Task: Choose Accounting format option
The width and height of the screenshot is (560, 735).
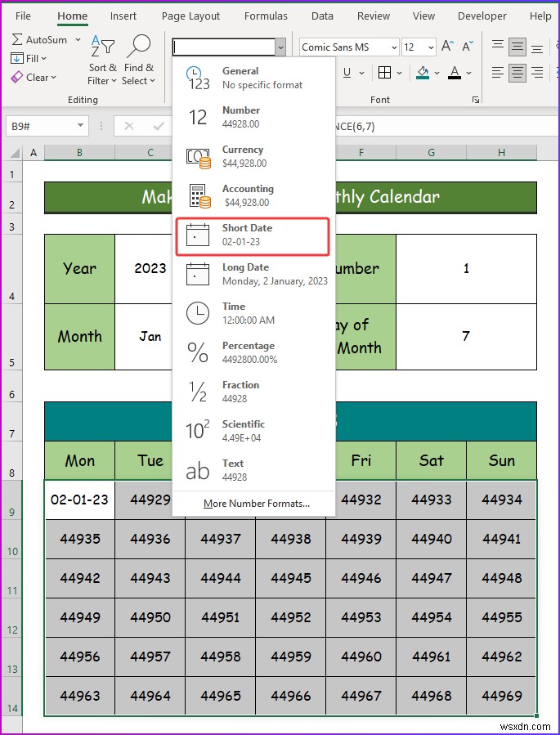Action: pyautogui.click(x=254, y=195)
